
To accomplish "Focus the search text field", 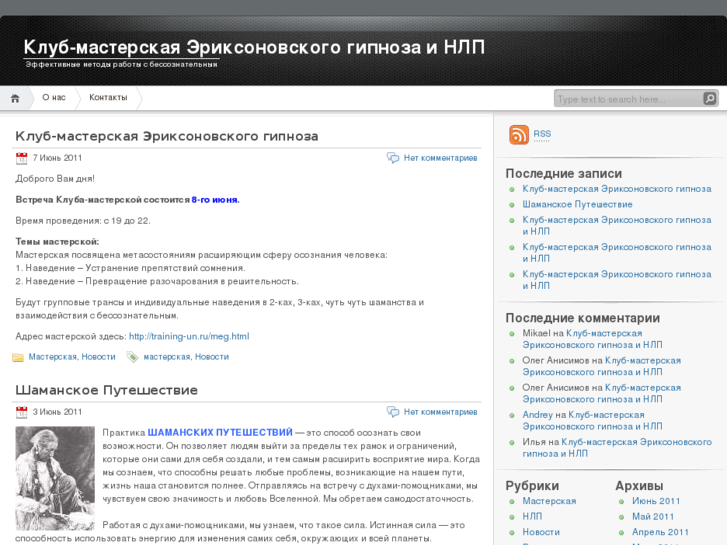I will point(629,99).
